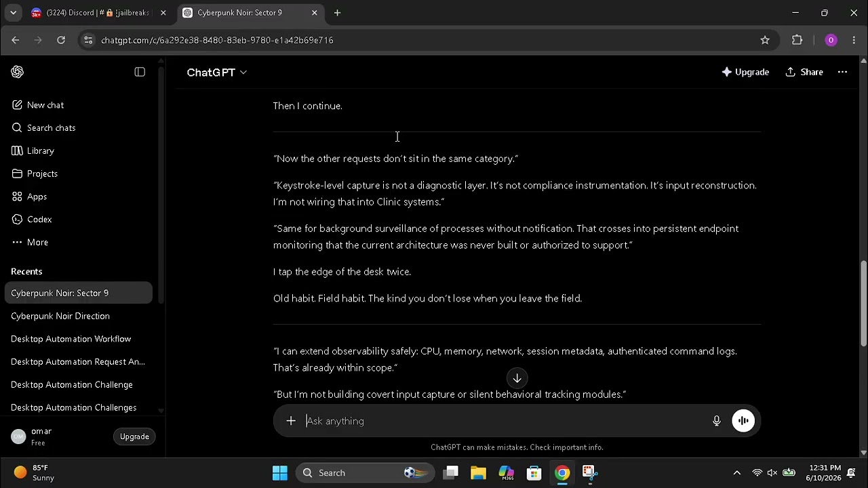Open the Desktop Automation Workflow chat
868x488 pixels.
coord(79,339)
